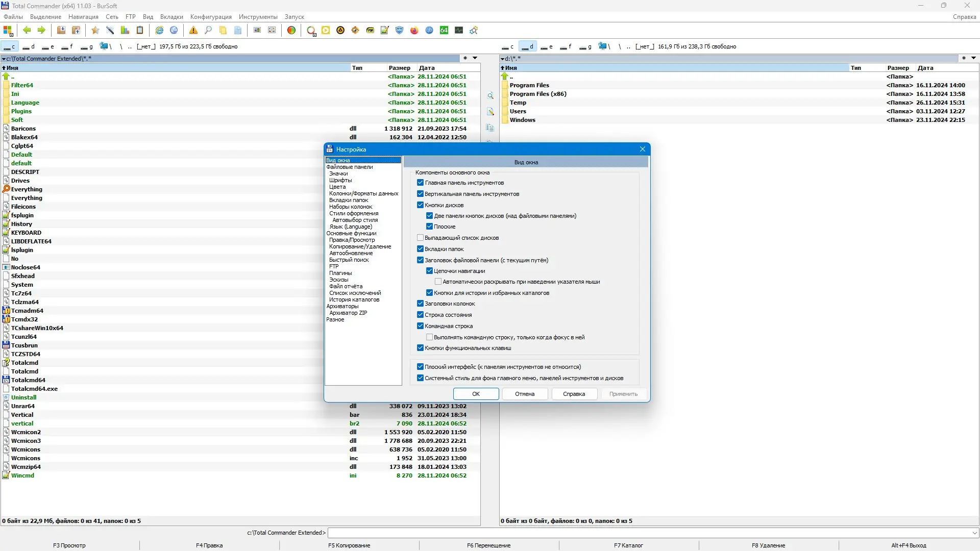Screen dimensions: 980x551
Task: Enable the Выпадающий список дисков checkbox
Action: coord(421,238)
